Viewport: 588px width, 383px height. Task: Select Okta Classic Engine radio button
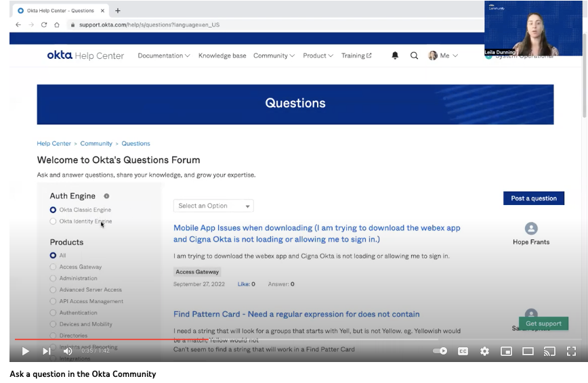click(53, 210)
